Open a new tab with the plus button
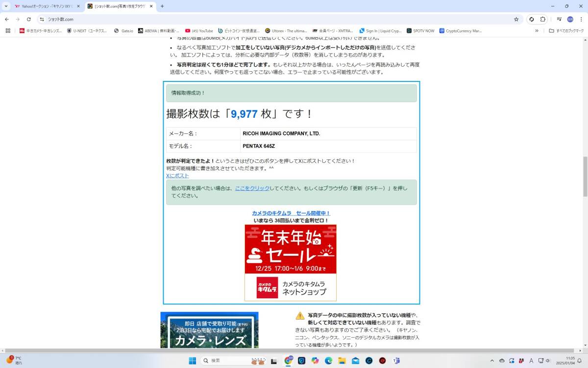This screenshot has width=588, height=368. [x=162, y=6]
